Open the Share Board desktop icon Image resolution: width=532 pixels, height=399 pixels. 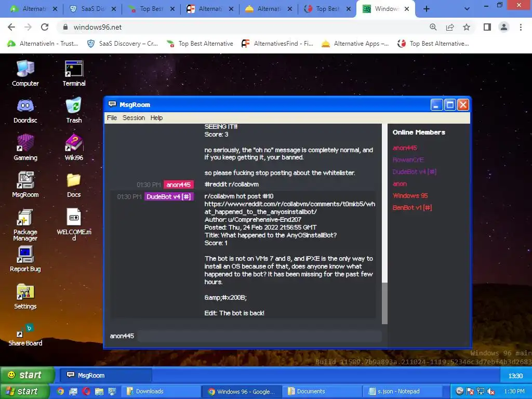pyautogui.click(x=25, y=335)
